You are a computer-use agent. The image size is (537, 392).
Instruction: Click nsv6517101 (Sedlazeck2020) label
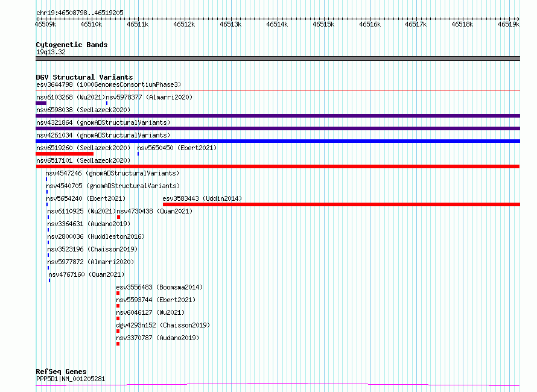pyautogui.click(x=83, y=160)
